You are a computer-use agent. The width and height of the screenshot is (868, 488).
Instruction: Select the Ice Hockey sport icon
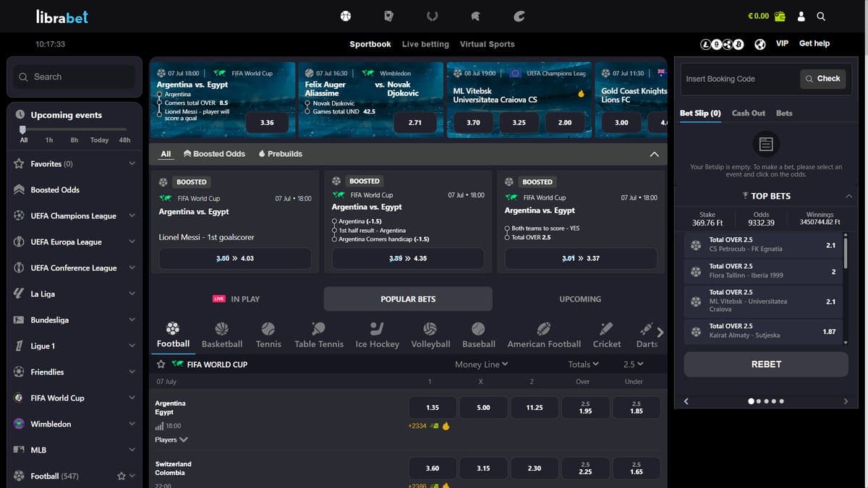[x=377, y=328]
